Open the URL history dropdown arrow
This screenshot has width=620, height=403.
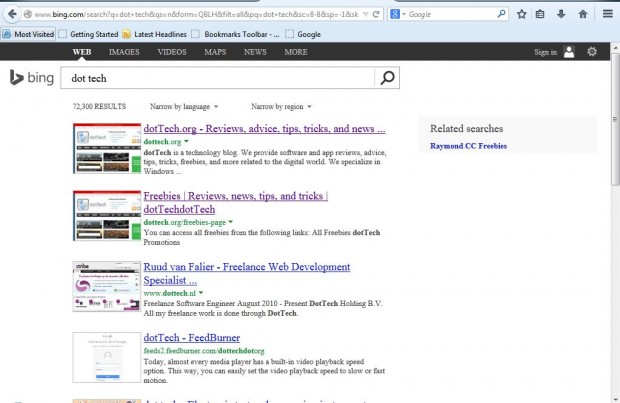366,14
